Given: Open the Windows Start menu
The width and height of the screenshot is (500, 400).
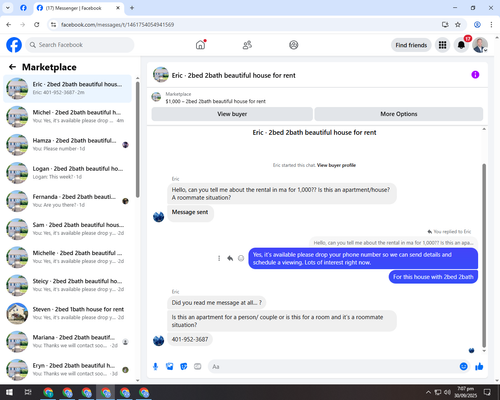Looking at the screenshot, I should [x=9, y=392].
